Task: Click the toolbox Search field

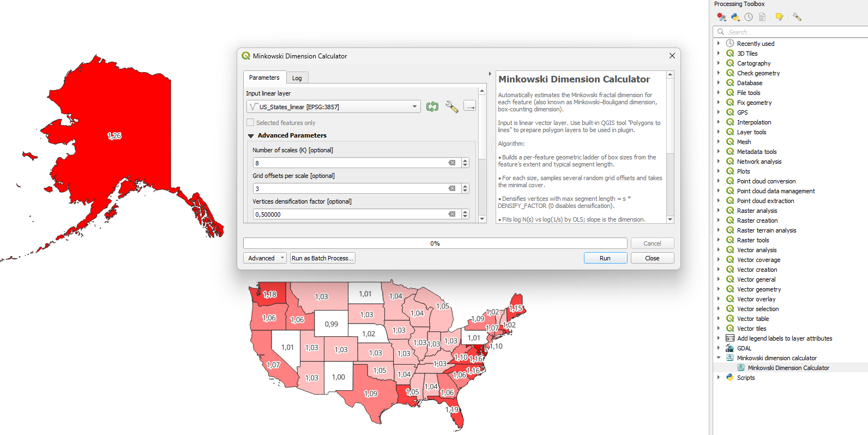Action: click(x=791, y=32)
